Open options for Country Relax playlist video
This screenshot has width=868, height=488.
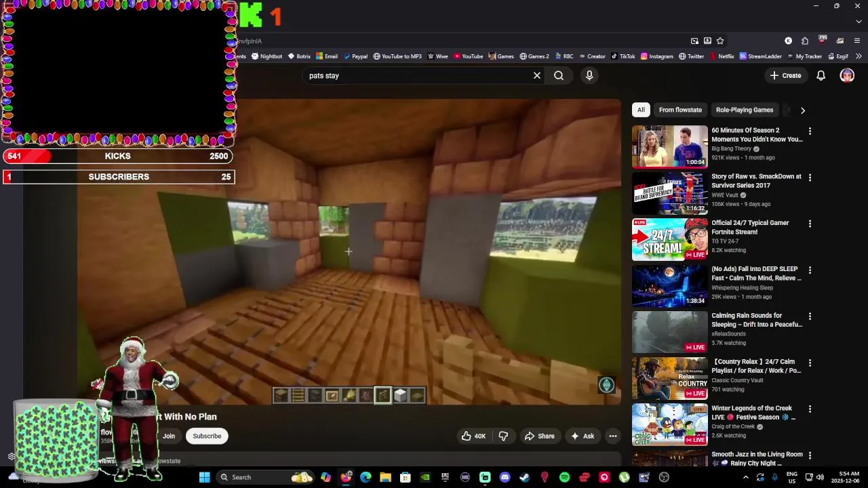[810, 363]
